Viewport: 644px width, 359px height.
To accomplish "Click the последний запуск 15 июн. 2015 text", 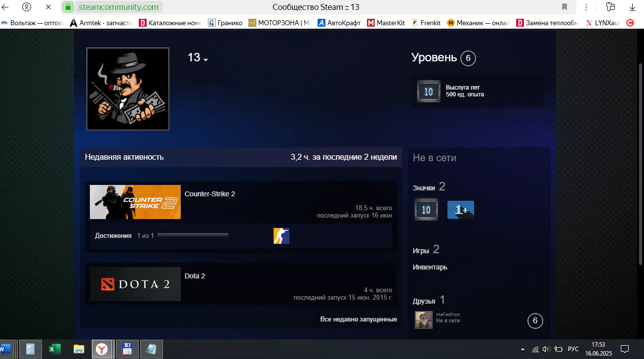I will tap(343, 298).
